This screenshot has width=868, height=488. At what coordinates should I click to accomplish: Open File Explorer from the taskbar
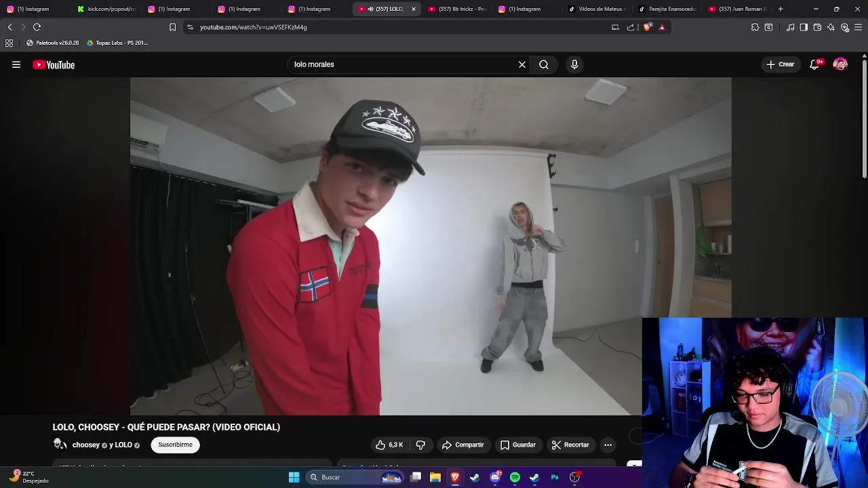tap(435, 477)
